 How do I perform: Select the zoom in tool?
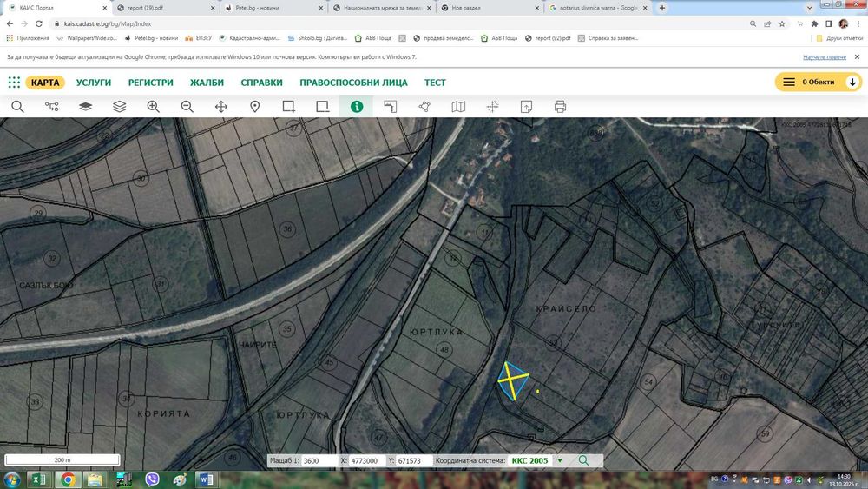[154, 107]
